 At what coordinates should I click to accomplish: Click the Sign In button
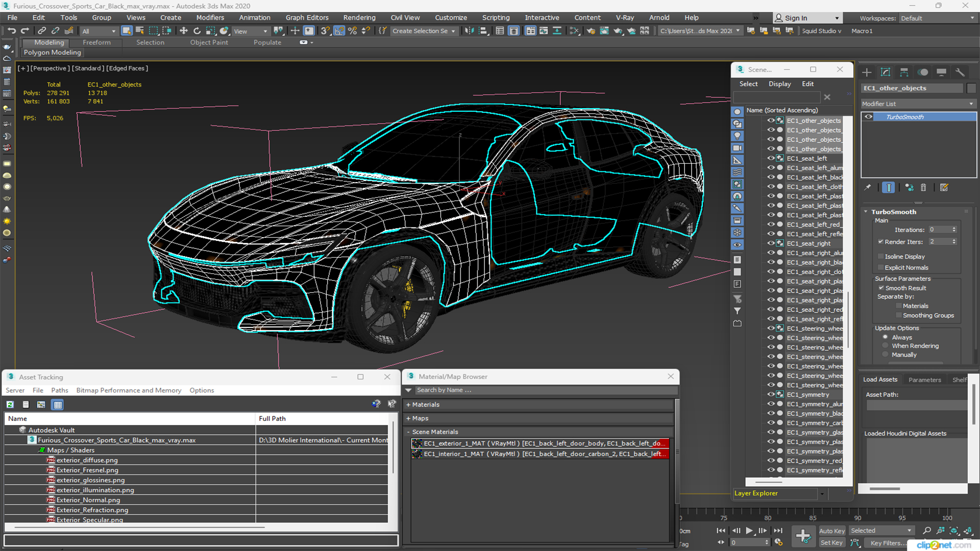tap(806, 18)
